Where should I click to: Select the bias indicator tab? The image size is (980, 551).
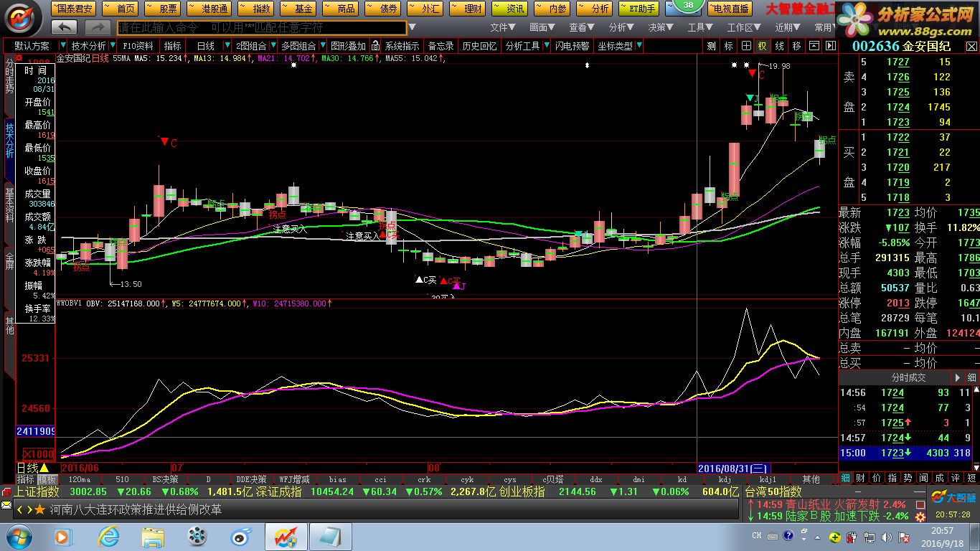click(x=337, y=479)
